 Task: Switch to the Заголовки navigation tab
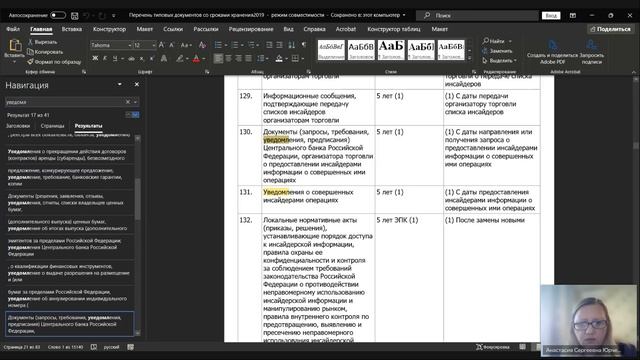coord(18,126)
